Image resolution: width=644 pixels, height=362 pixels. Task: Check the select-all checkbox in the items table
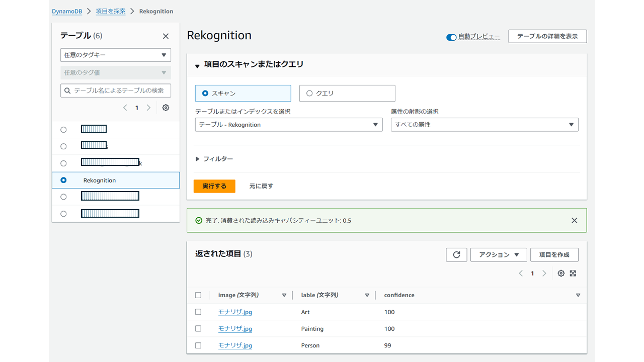[198, 295]
